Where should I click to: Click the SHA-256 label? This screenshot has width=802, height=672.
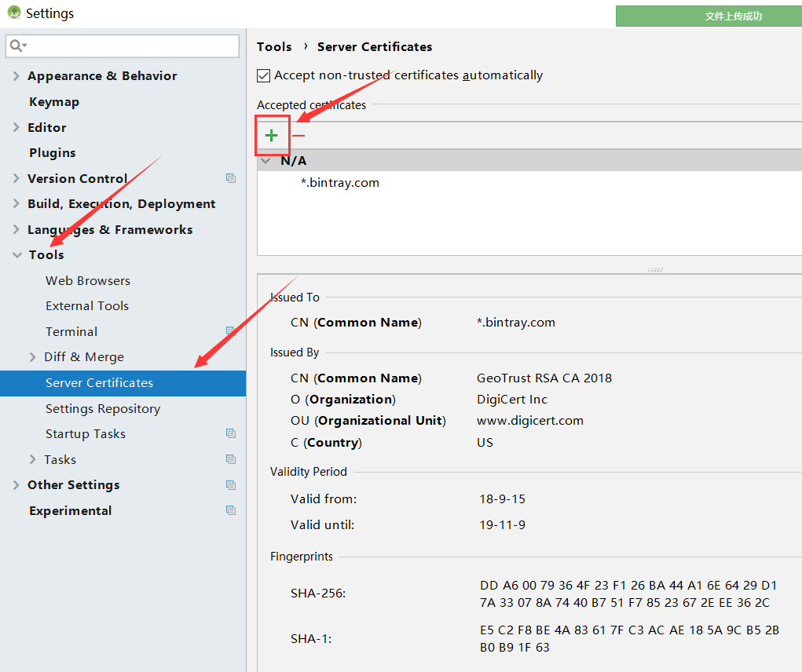click(318, 593)
